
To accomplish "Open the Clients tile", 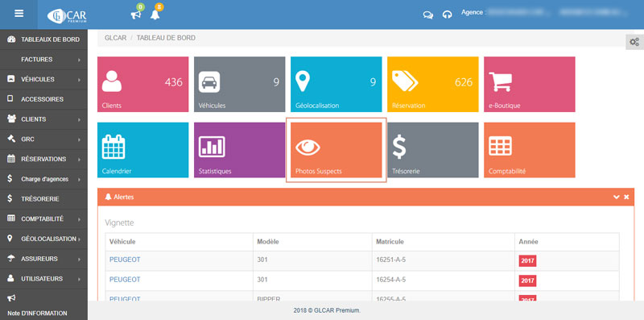I will point(143,85).
